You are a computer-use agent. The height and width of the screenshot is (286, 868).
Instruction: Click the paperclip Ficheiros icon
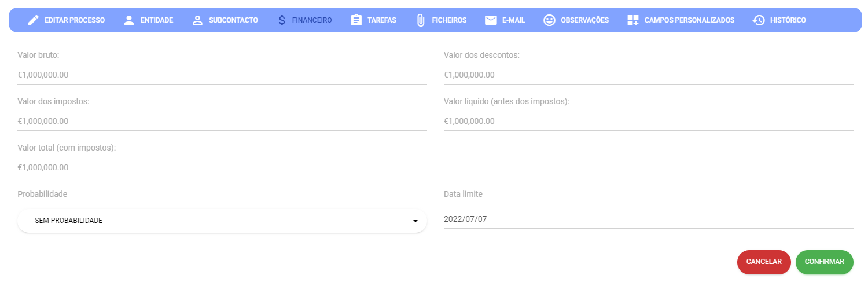coord(421,20)
